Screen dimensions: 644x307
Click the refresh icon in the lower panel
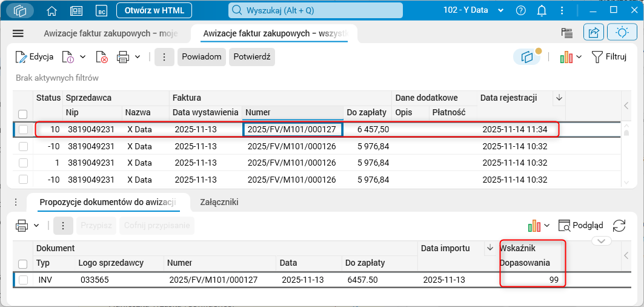point(619,226)
